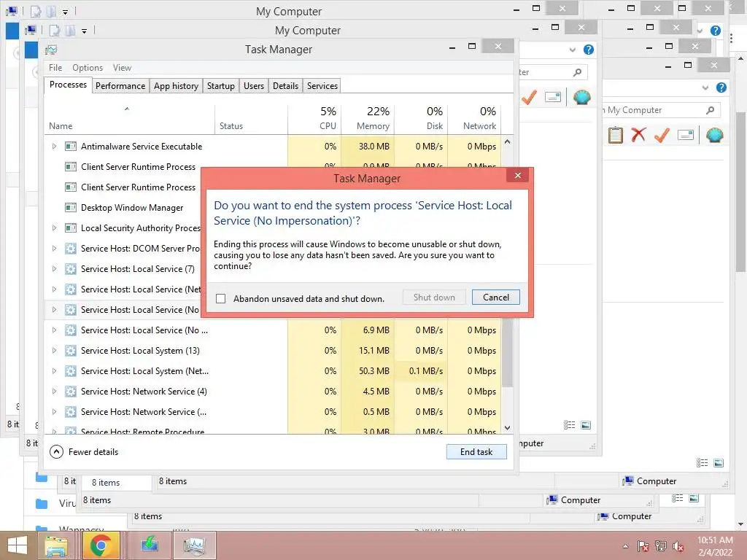Click the '50.3 MB' memory value
747x560 pixels.
374,371
